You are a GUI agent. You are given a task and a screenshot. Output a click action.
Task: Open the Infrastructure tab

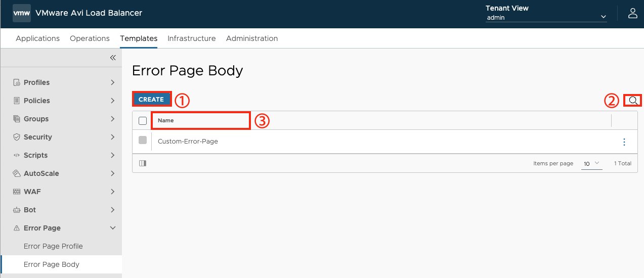(x=192, y=38)
